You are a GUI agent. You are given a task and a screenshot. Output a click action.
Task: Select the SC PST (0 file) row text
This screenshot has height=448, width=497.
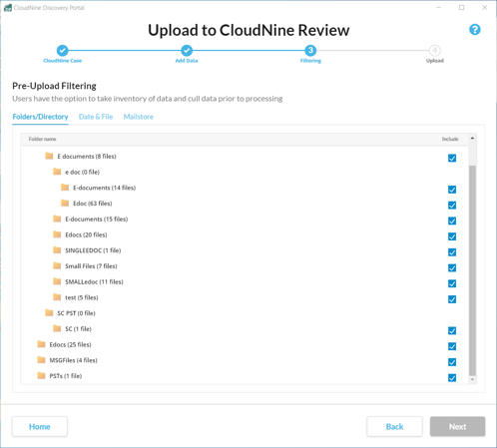[76, 313]
